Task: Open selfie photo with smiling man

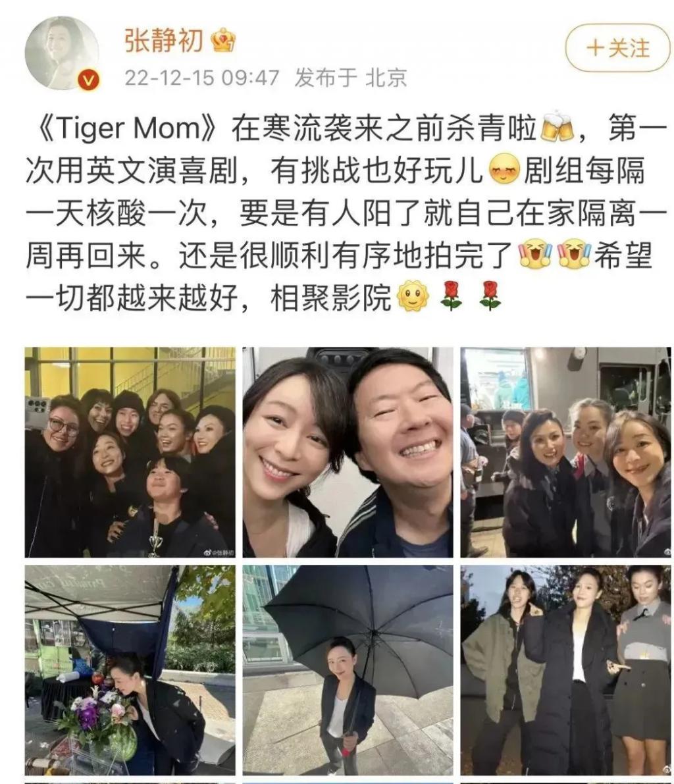Action: [x=348, y=452]
